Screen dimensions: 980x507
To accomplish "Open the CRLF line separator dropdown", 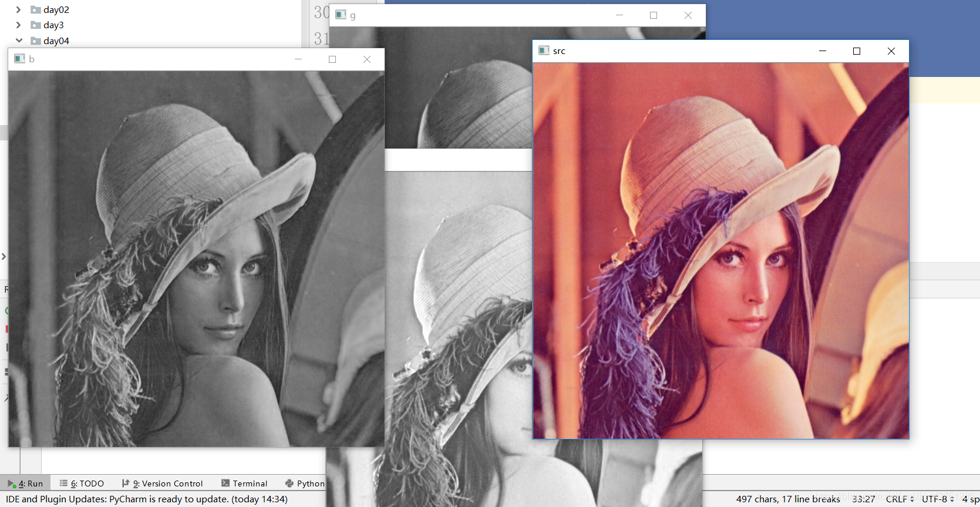I will click(900, 499).
